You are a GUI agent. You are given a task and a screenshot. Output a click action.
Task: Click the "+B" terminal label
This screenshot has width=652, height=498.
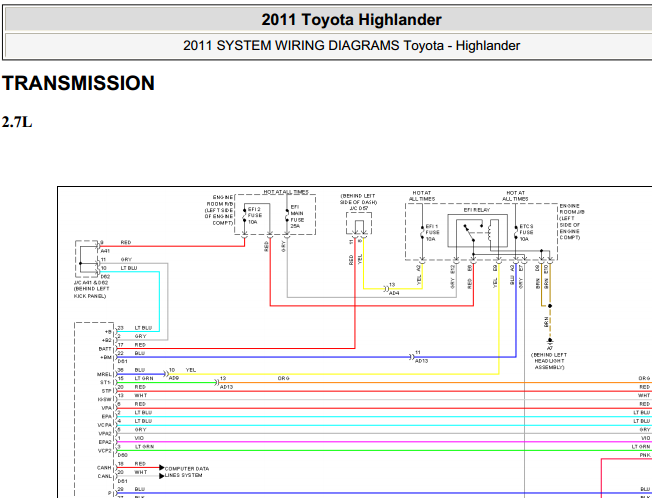point(108,332)
